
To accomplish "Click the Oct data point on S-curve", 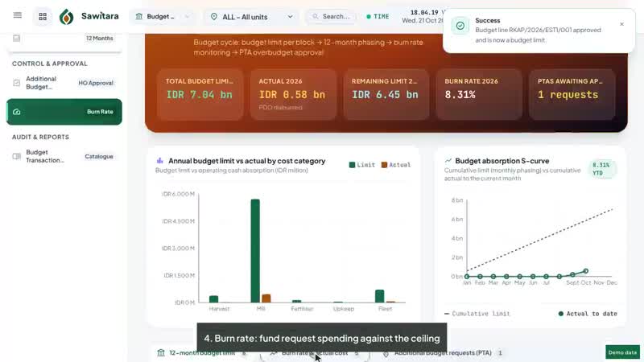I will coord(586,271).
